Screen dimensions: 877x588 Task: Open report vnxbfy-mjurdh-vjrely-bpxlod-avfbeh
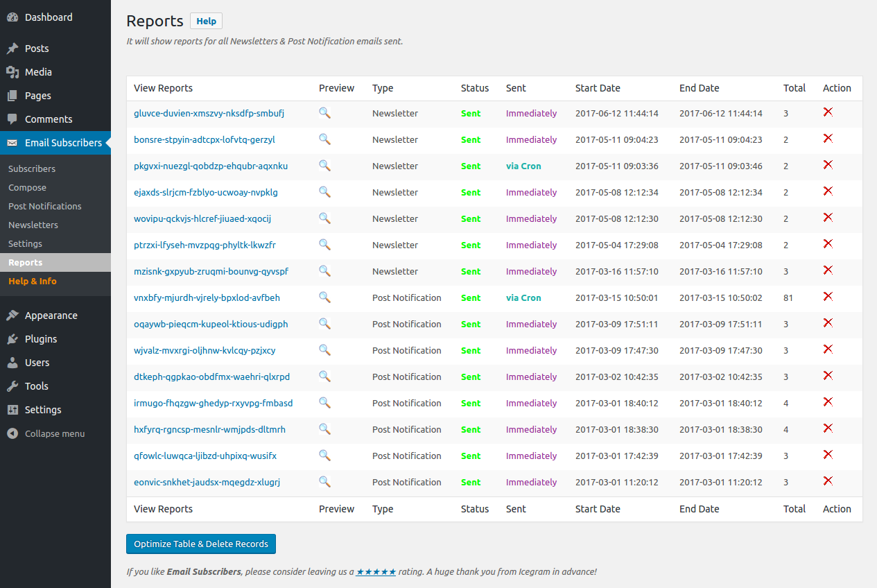(207, 297)
